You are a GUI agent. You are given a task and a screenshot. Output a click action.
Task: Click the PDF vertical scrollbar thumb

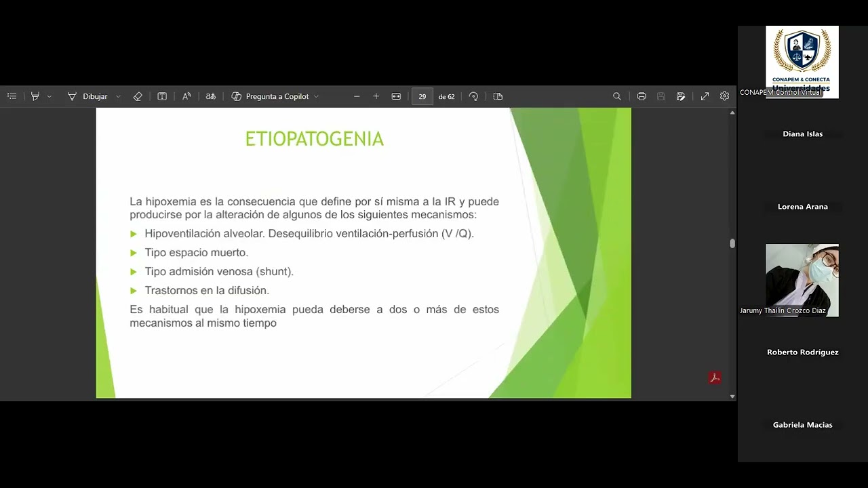tap(732, 243)
